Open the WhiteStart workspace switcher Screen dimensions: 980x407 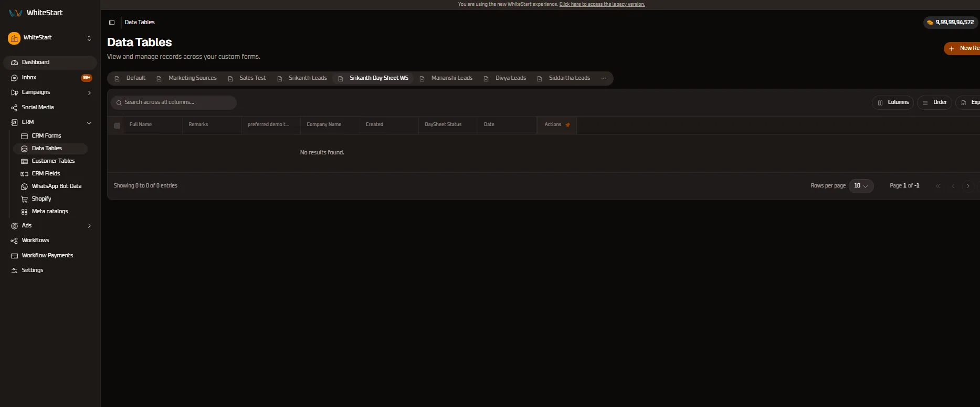(x=50, y=38)
